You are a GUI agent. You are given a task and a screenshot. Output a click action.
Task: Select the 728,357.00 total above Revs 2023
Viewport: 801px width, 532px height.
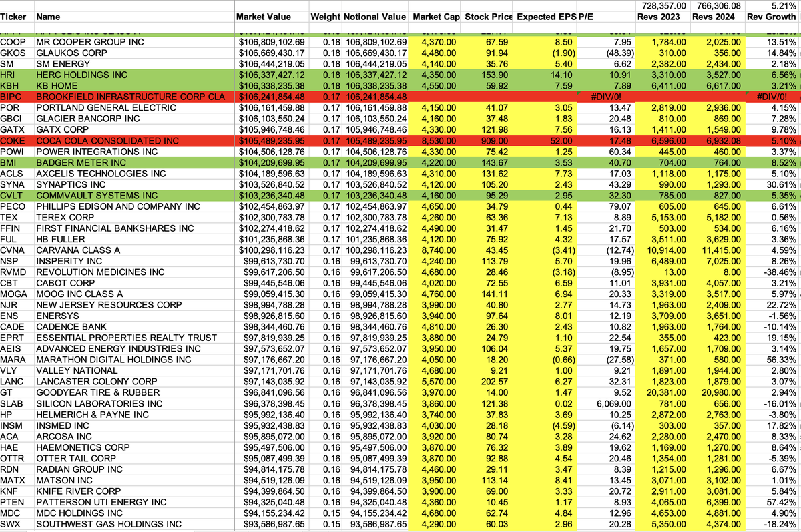pyautogui.click(x=664, y=5)
